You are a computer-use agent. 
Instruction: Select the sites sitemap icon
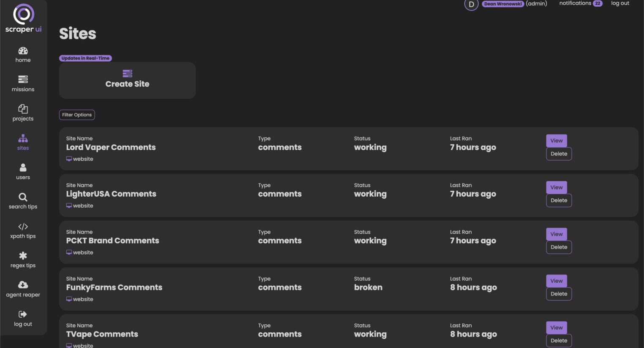23,138
